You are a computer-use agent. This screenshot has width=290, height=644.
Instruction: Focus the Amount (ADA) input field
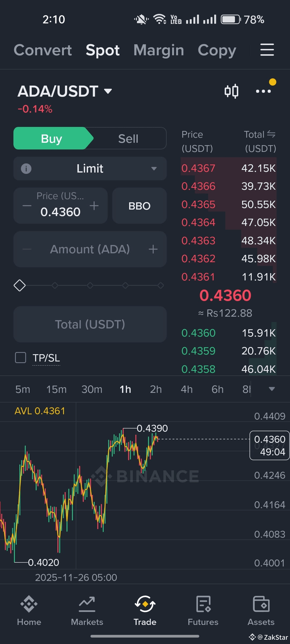pyautogui.click(x=90, y=249)
